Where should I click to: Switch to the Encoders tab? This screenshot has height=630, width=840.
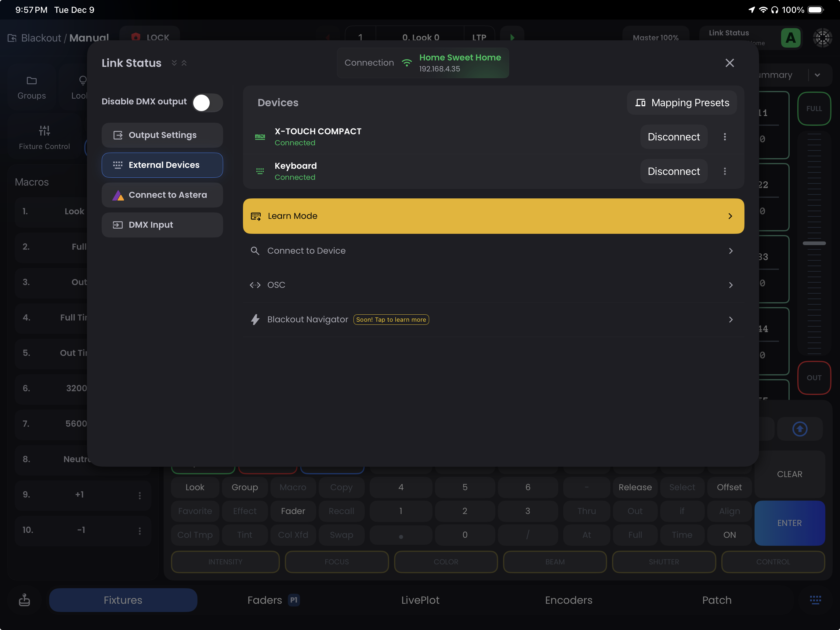pos(568,599)
